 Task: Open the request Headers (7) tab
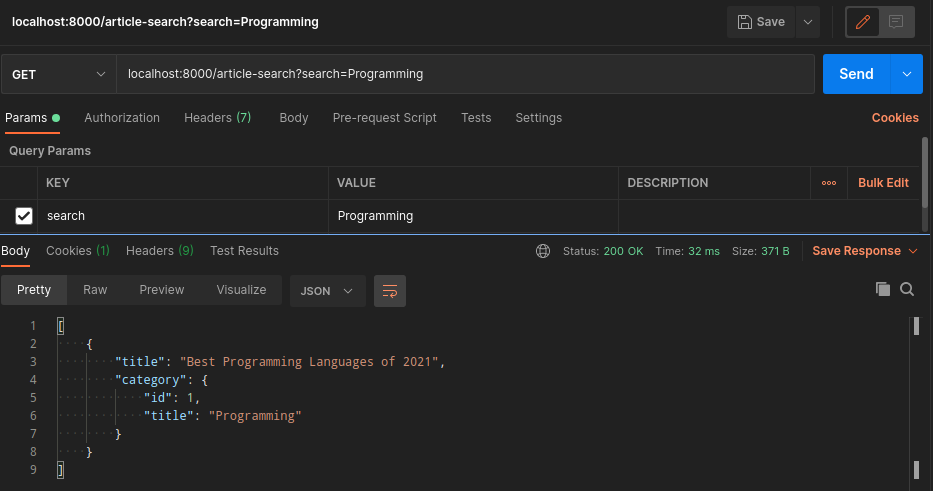click(217, 118)
